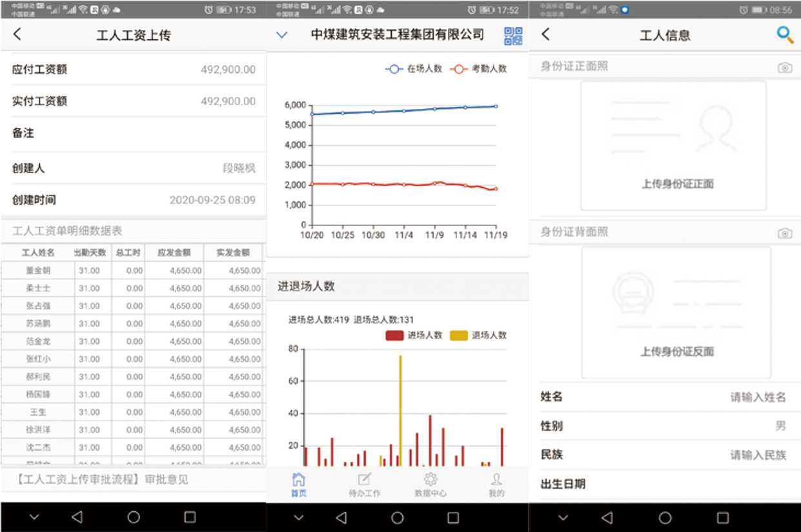Tap 上传身份证反面 upload area
801x532 pixels.
coord(676,312)
